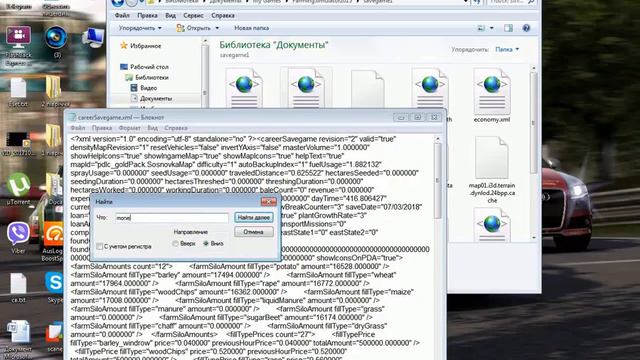Screen dimensions: 640x360
Task: Click the change view icon in Explorer toolbar
Action: tap(481, 28)
